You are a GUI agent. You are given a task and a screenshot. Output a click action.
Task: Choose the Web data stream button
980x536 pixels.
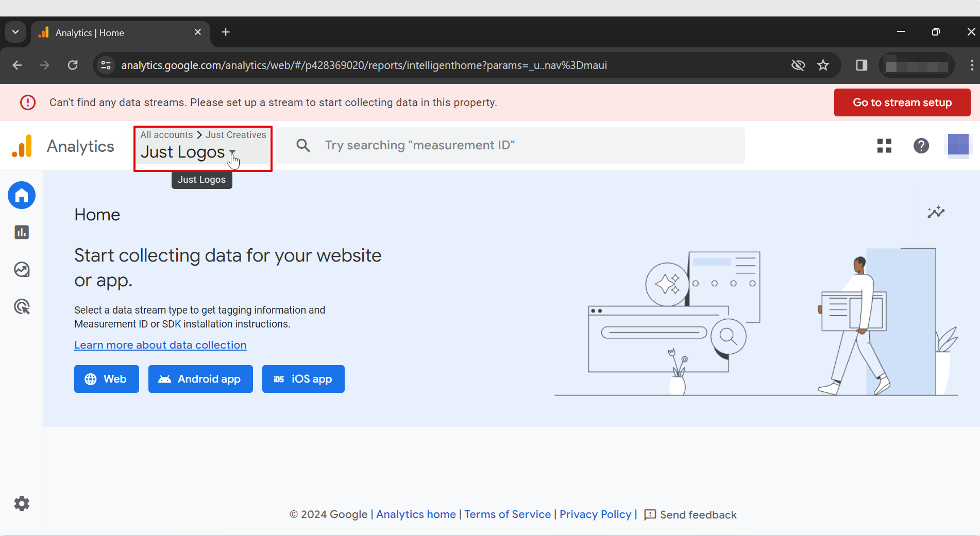(x=107, y=379)
